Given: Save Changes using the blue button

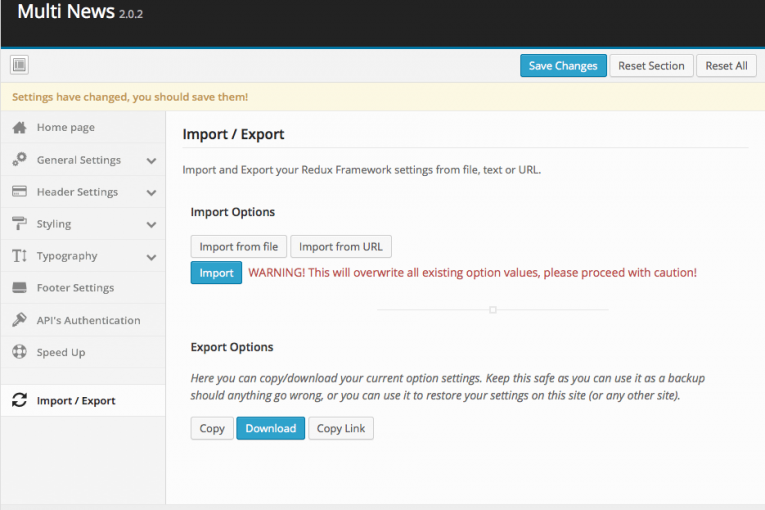Looking at the screenshot, I should pyautogui.click(x=563, y=66).
